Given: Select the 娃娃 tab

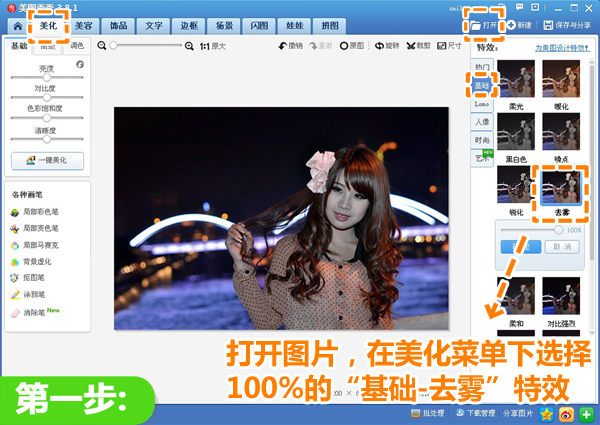Looking at the screenshot, I should pyautogui.click(x=295, y=26).
